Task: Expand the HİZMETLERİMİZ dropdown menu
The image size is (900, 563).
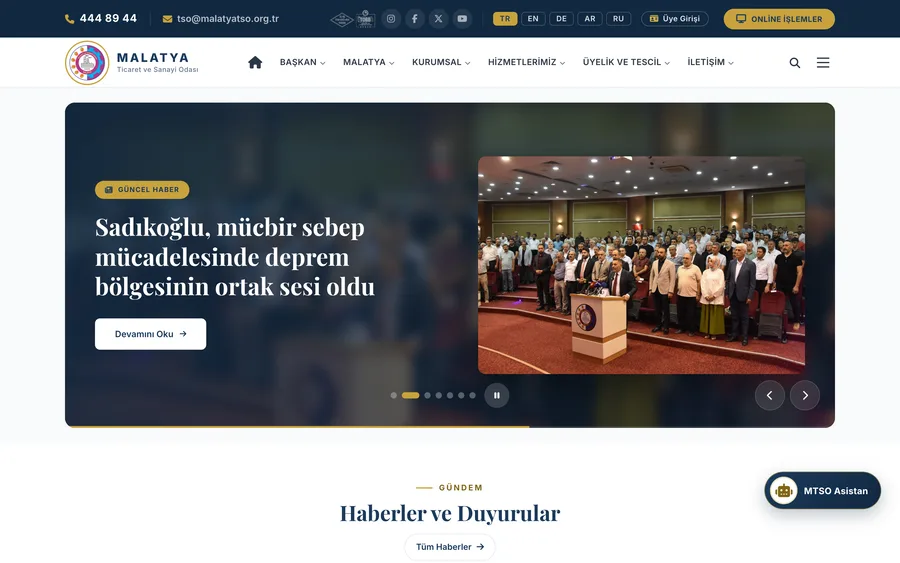Action: (526, 62)
